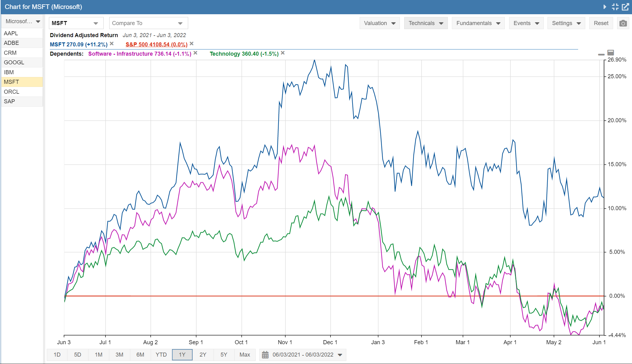Click the Dividend Adjusted Return label
Screen dimensions: 632x364
coord(84,35)
